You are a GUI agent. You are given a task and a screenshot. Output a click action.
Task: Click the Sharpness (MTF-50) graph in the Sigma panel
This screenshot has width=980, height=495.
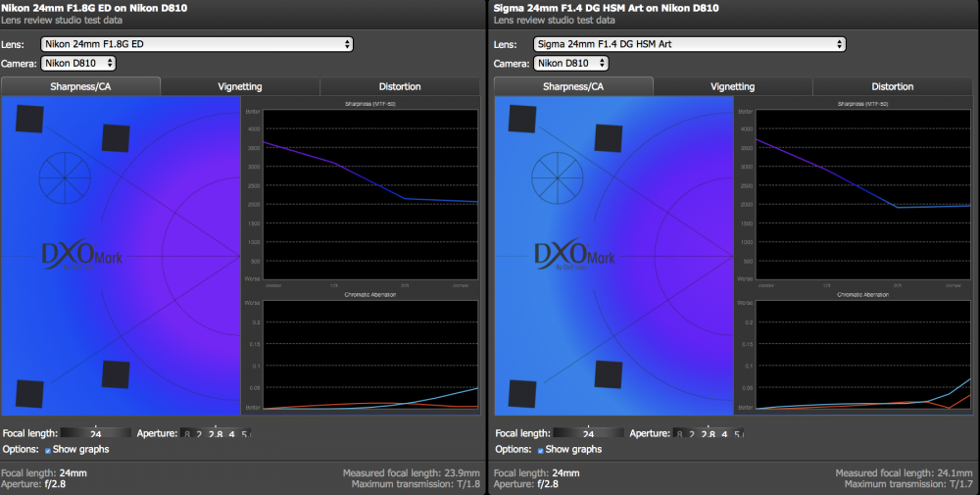click(863, 194)
